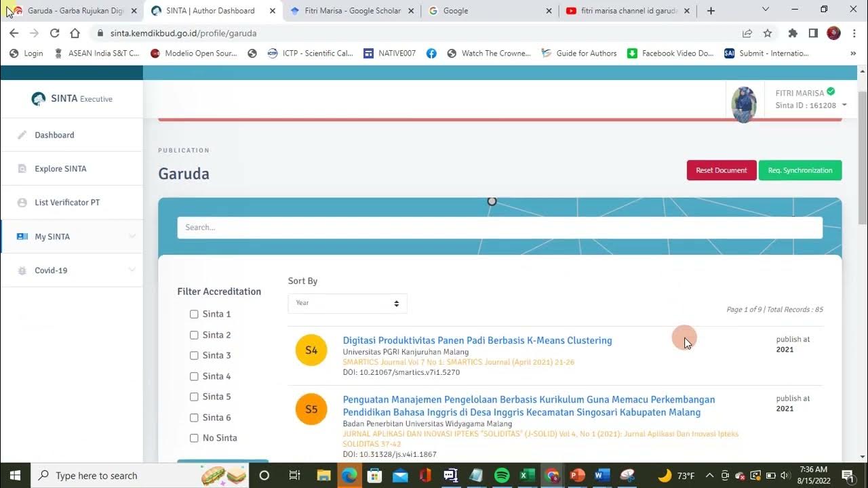Check the Sinta 1 filter checkbox

tap(194, 314)
